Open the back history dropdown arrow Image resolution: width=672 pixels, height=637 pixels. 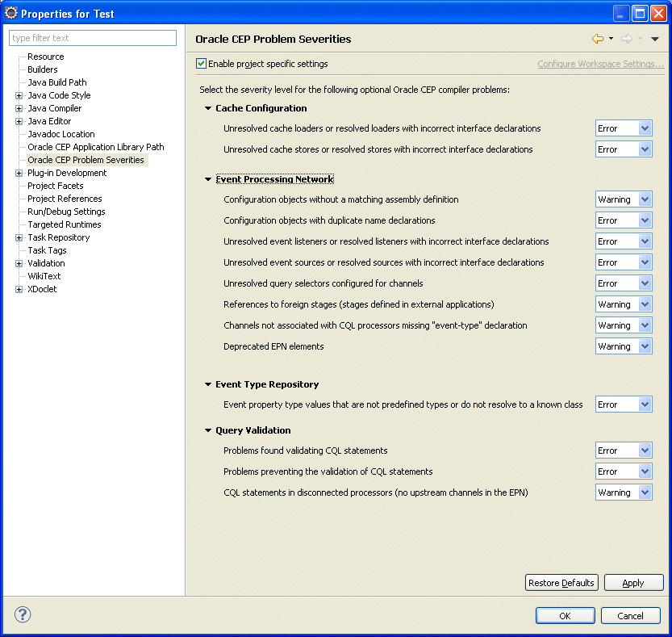click(611, 39)
